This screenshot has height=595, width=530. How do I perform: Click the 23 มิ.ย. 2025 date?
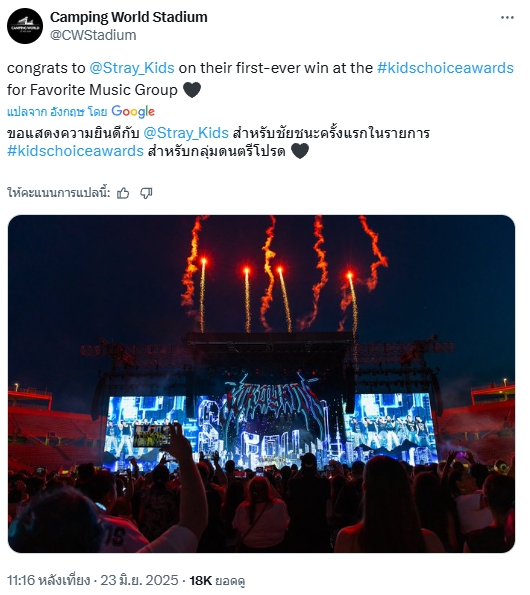139,580
